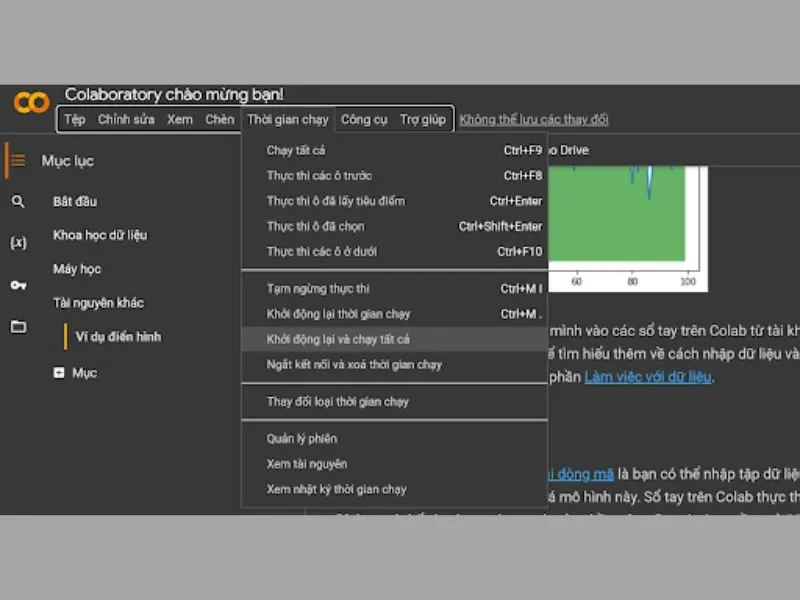Viewport: 800px width, 600px height.
Task: Select Chạy tất cả menu entry
Action: coord(394,151)
